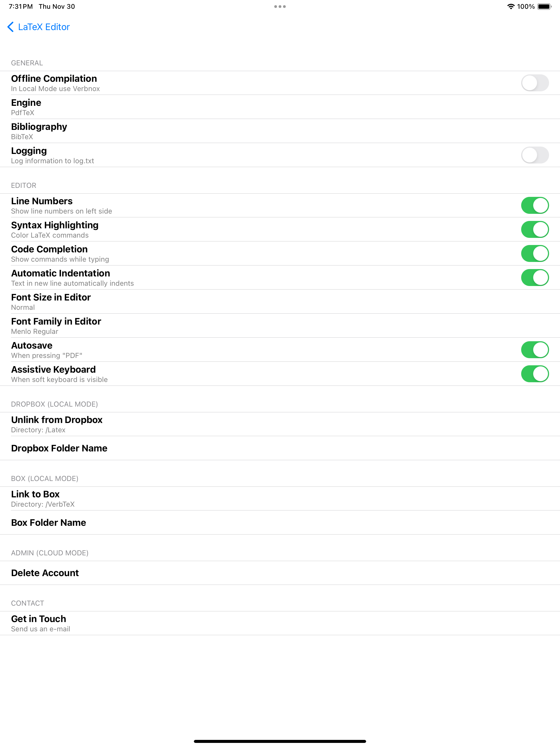Disable Line Numbers
560x747 pixels.
pyautogui.click(x=535, y=205)
